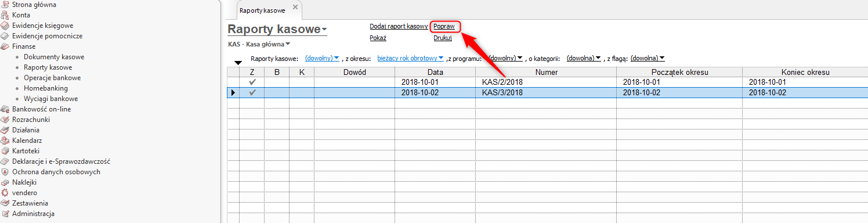Click the Ewidencje księgowe icon
The image size is (868, 223).
tap(5, 26)
